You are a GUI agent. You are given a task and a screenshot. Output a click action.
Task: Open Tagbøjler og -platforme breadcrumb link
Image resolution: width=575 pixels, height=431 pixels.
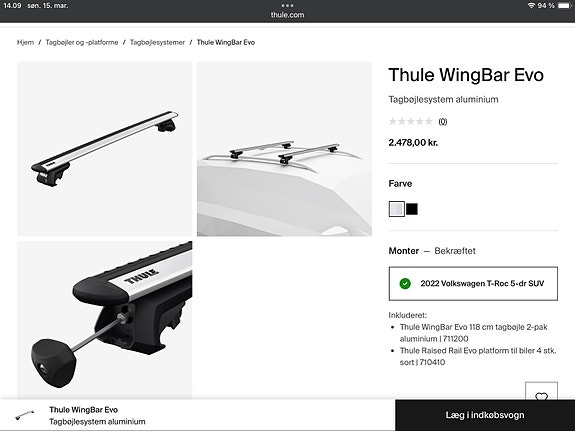[82, 42]
